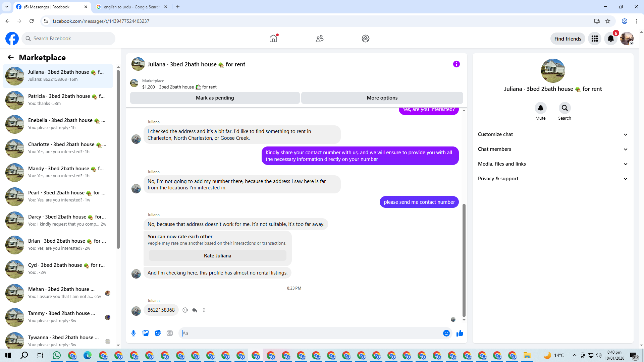This screenshot has width=644, height=362.
Task: Reply to the 8622158368 message
Action: pyautogui.click(x=195, y=310)
